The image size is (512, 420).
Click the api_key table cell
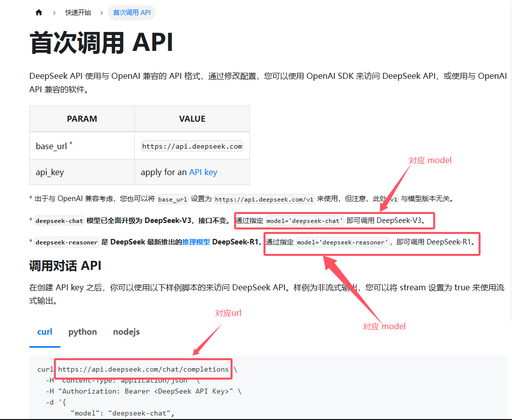82,172
